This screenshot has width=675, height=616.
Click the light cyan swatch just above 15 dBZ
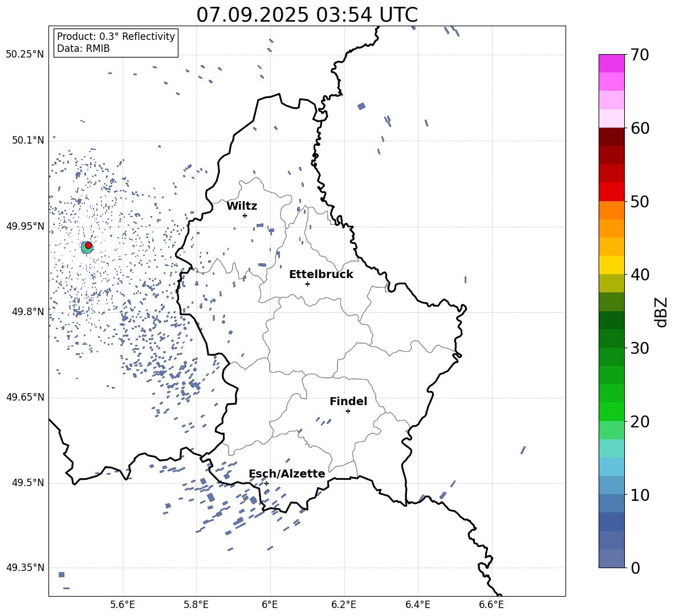click(x=611, y=448)
